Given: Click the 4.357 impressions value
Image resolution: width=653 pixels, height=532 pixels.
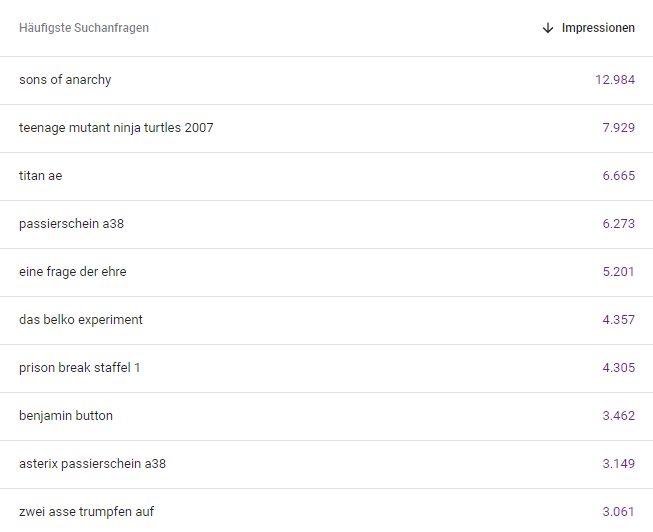Looking at the screenshot, I should click(618, 320).
